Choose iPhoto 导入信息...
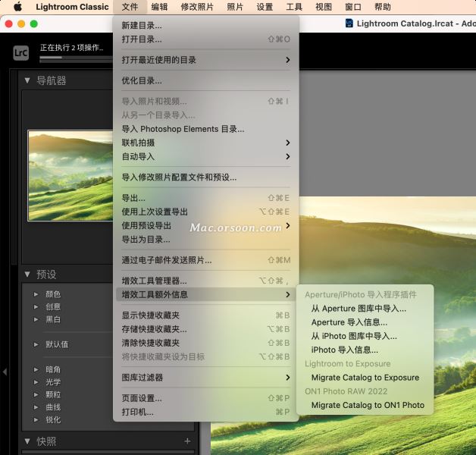This screenshot has width=476, height=455. (x=365, y=350)
